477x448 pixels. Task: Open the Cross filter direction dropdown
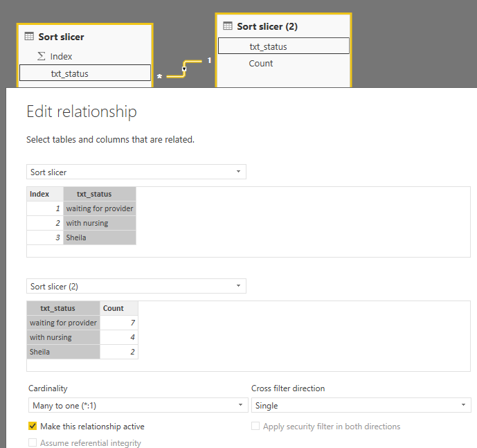click(x=361, y=405)
